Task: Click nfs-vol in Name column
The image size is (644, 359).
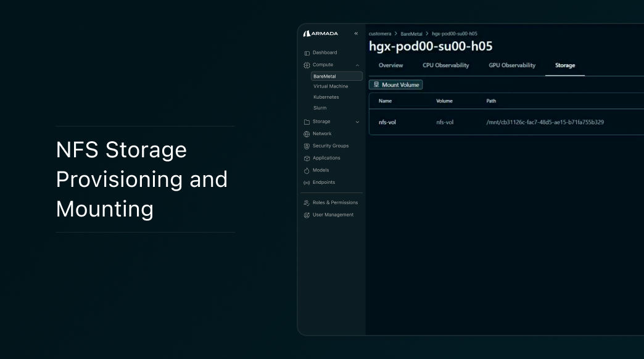Action: click(x=387, y=122)
